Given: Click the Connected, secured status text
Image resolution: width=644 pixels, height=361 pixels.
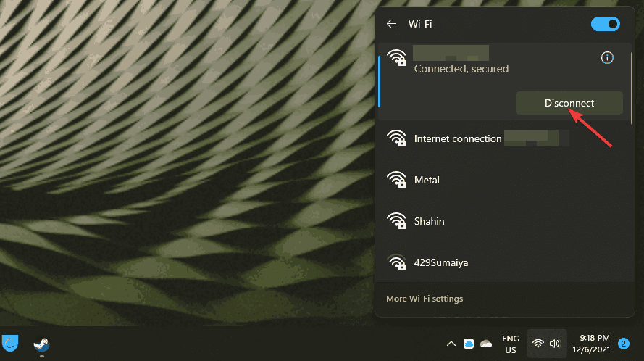Looking at the screenshot, I should pyautogui.click(x=461, y=69).
